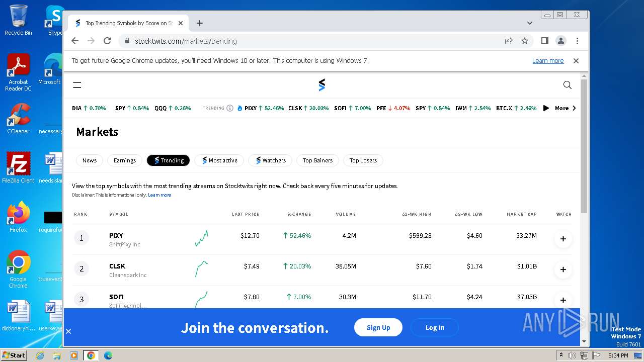The image size is (644, 362).
Task: Sort by the %CHANGE column header
Action: click(299, 214)
